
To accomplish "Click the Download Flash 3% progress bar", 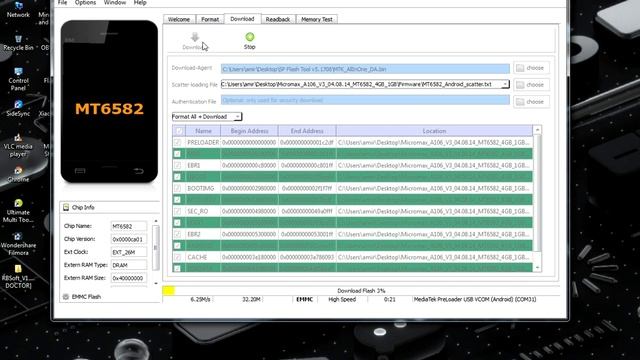I will (x=361, y=291).
